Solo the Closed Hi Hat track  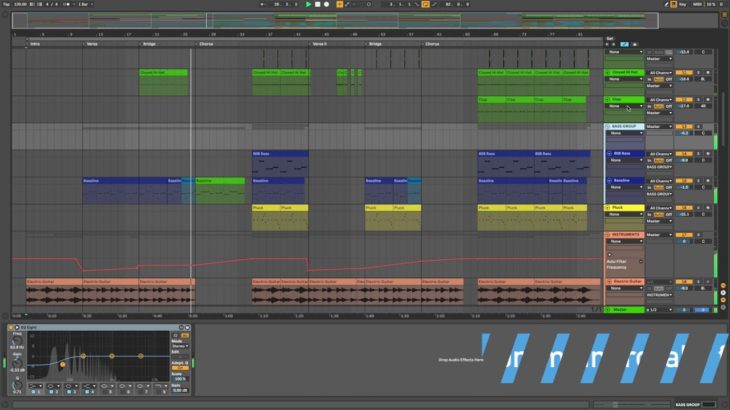point(698,73)
